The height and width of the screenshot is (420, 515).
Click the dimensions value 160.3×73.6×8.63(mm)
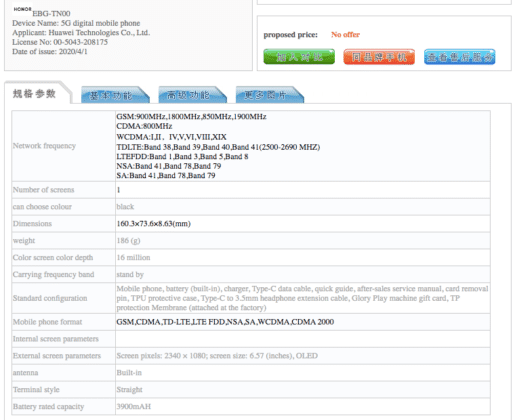point(153,224)
